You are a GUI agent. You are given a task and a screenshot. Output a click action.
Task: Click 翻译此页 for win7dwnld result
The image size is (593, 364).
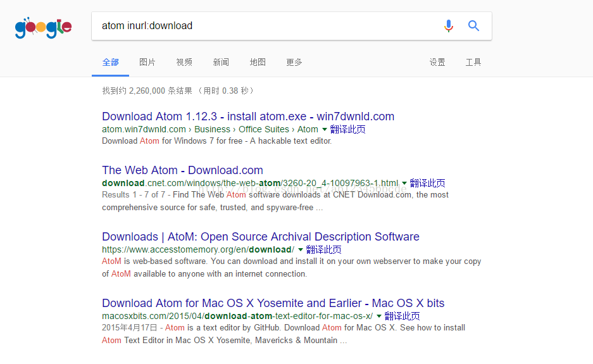tap(347, 129)
